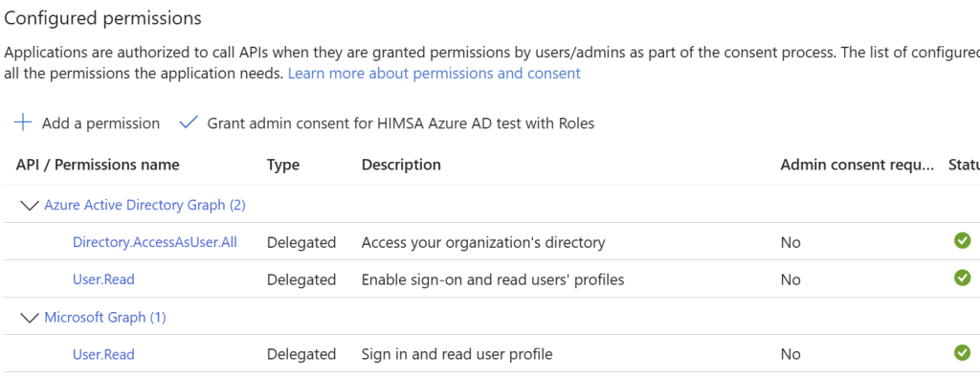Image resolution: width=980 pixels, height=379 pixels.
Task: Open User.Read with Sign in and read description
Action: tap(103, 355)
